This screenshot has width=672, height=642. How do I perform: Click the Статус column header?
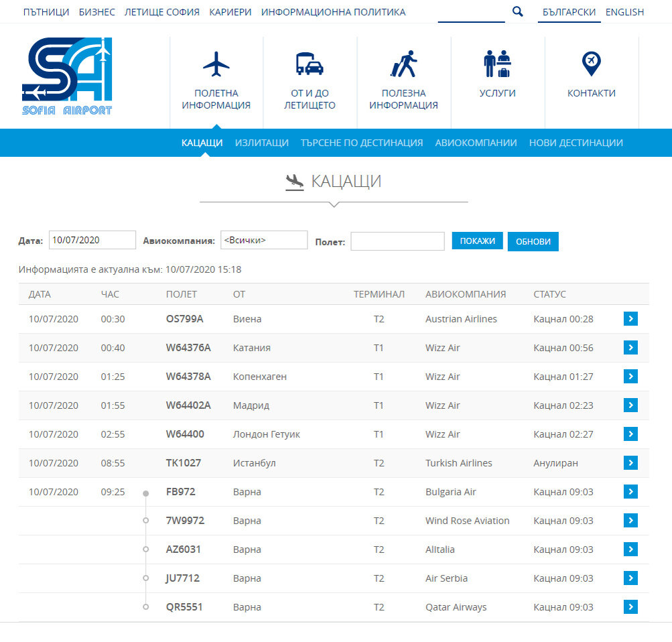point(549,294)
